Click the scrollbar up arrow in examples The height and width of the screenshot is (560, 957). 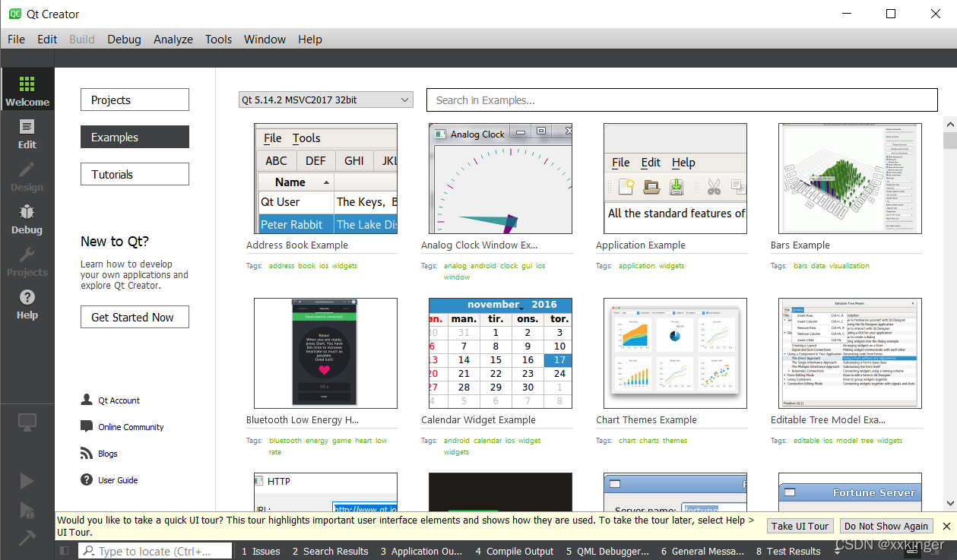point(950,124)
